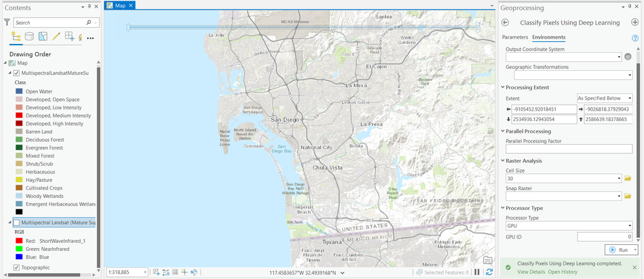The width and height of the screenshot is (644, 279).
Task: Uncheck the MultispectralLandsatMatureSu layer
Action: click(16, 73)
